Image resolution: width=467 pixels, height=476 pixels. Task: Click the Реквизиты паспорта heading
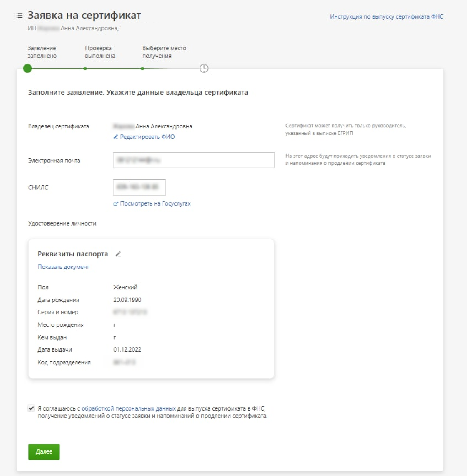(x=73, y=254)
